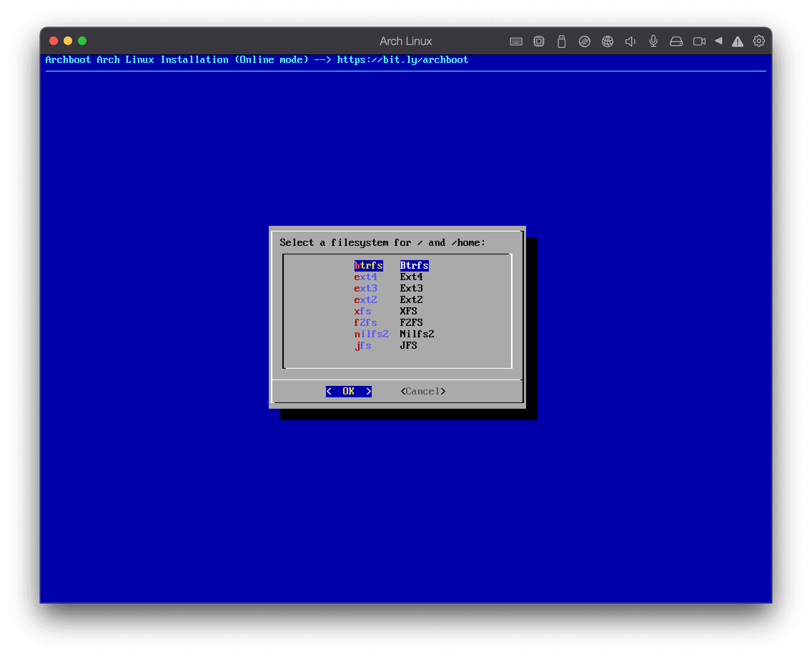Select the jfs filesystem entry
Viewport: 812px width, 656px height.
[363, 346]
